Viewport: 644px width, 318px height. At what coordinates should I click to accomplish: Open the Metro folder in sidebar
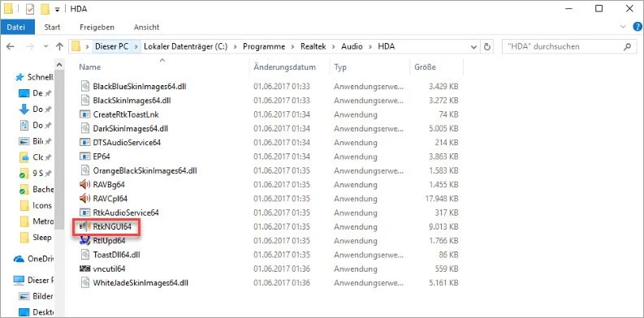pos(37,221)
